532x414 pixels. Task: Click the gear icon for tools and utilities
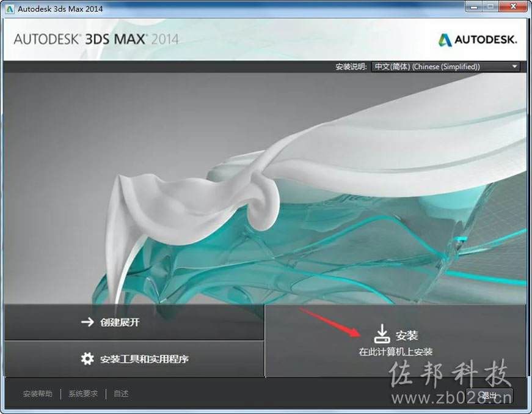(x=87, y=358)
